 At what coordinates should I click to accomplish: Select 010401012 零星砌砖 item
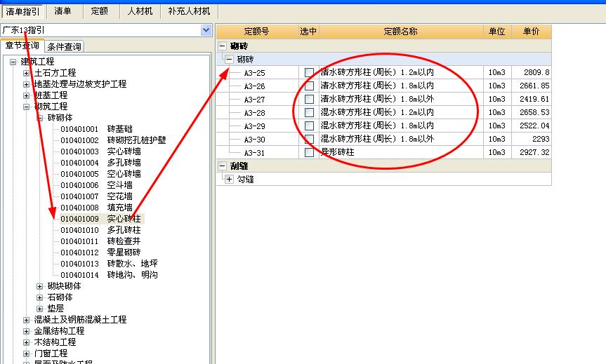[x=100, y=252]
